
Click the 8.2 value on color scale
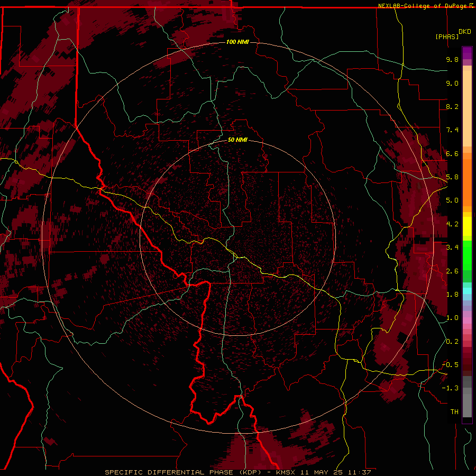pos(452,106)
